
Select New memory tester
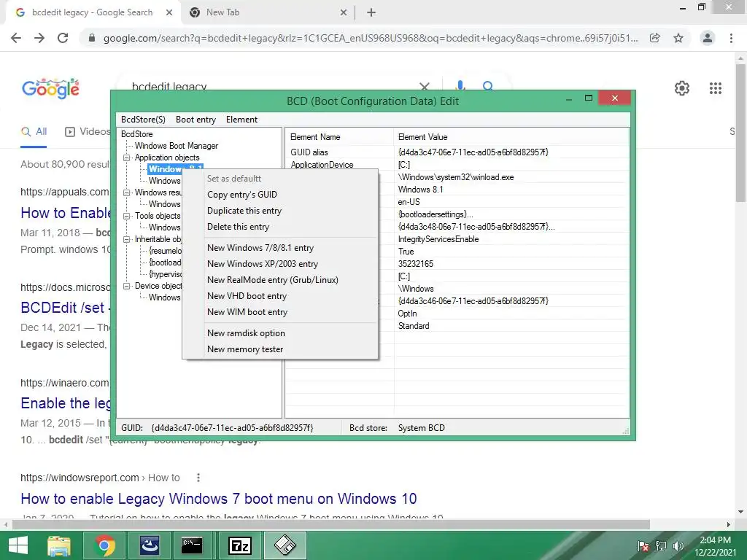tap(245, 349)
